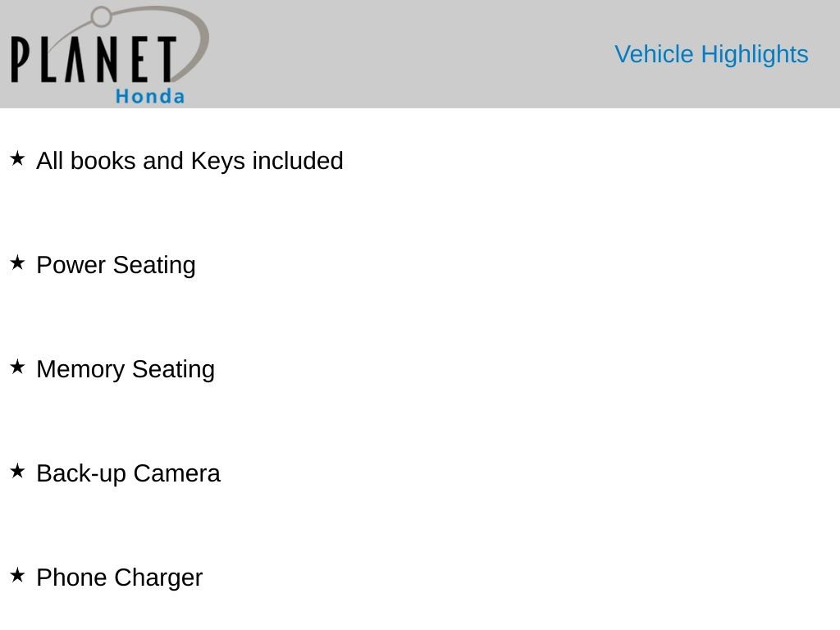Click the gray header banner area
The width and height of the screenshot is (840, 630).
point(420,54)
